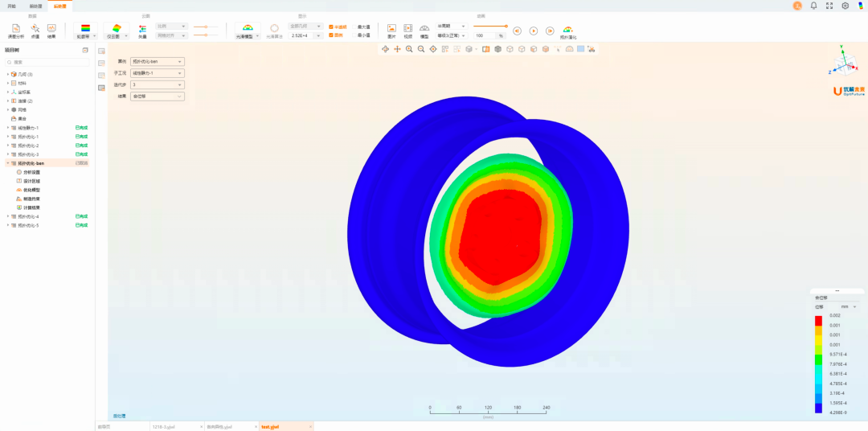
Task: Step to next animation frame
Action: click(x=550, y=31)
